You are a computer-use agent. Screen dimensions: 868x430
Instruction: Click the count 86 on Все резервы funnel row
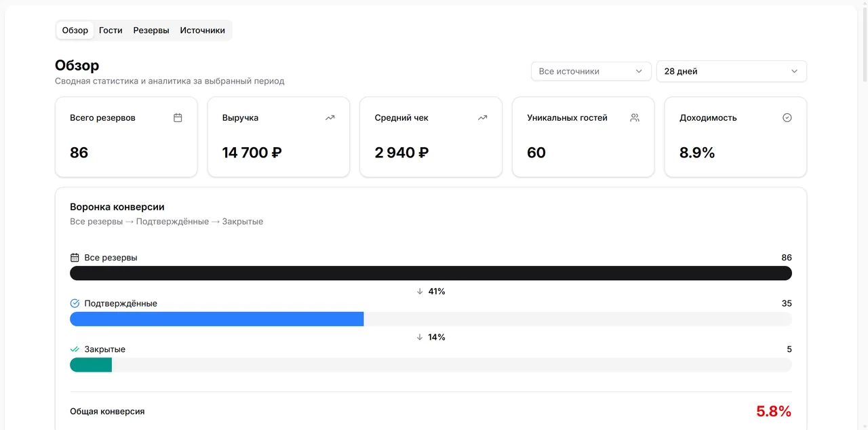tap(787, 258)
